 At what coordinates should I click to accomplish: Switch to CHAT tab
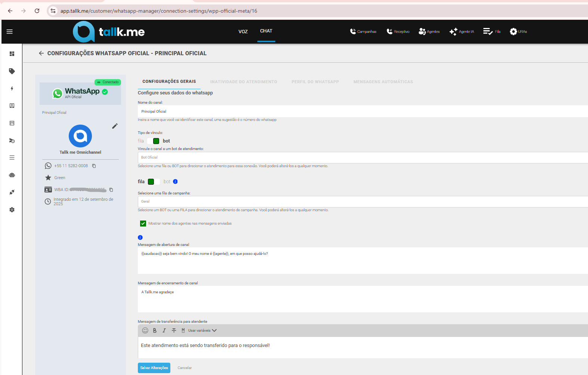(266, 31)
